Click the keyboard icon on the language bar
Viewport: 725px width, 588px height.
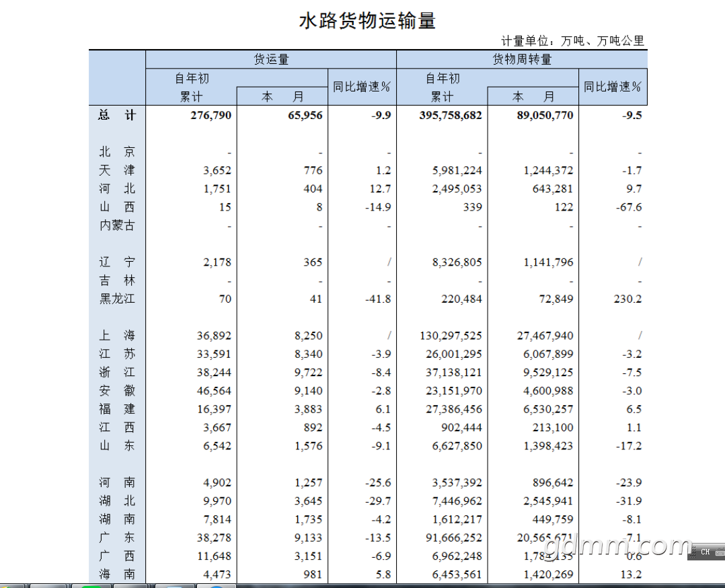pyautogui.click(x=719, y=552)
